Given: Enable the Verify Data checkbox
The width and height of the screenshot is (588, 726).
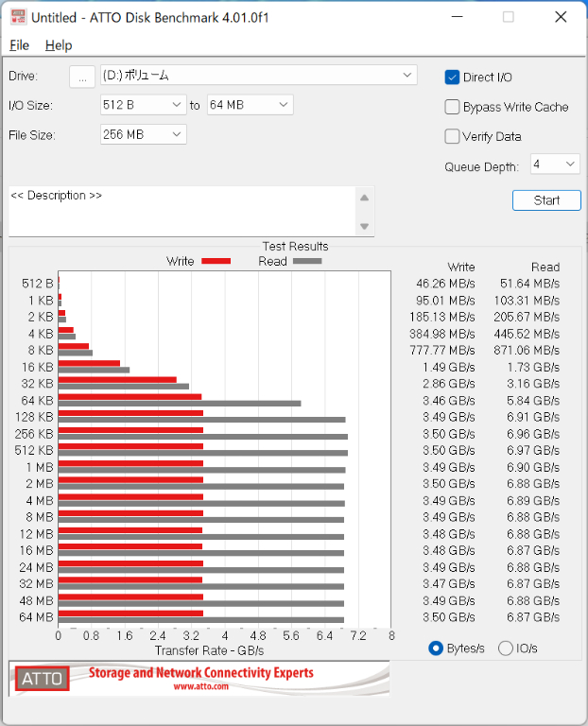Looking at the screenshot, I should point(452,136).
